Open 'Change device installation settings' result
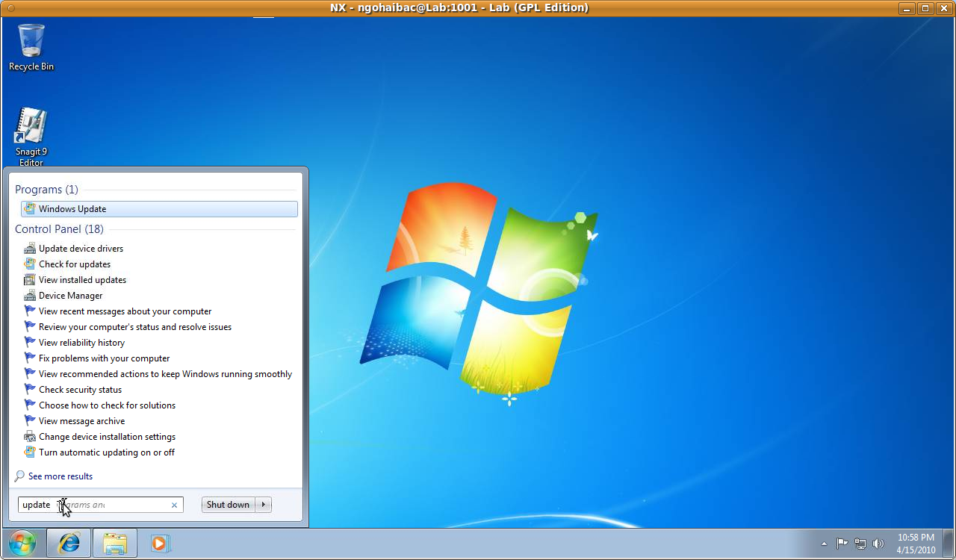This screenshot has height=560, width=956. (x=107, y=437)
